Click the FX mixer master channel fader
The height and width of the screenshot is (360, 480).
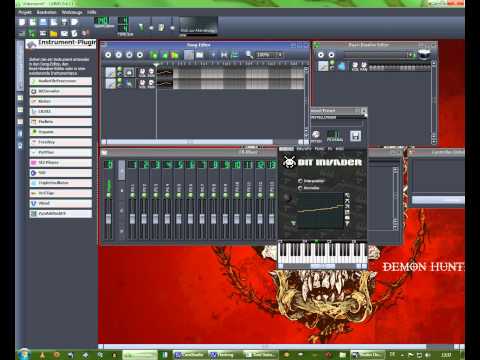[x=108, y=219]
